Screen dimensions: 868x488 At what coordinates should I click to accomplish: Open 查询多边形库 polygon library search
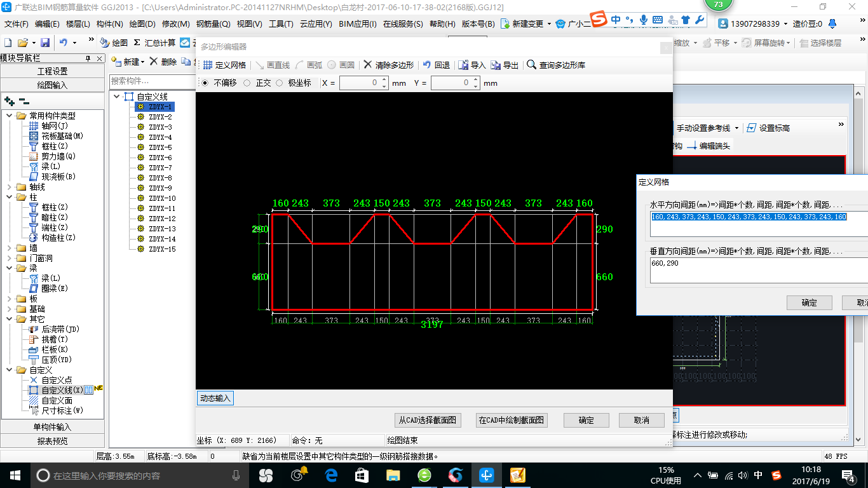(556, 65)
